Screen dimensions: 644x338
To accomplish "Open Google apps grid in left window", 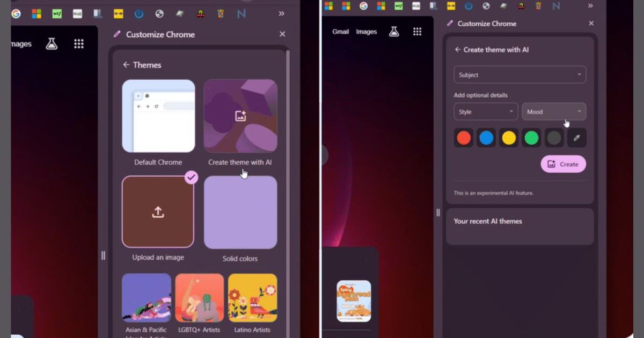I will pos(79,44).
